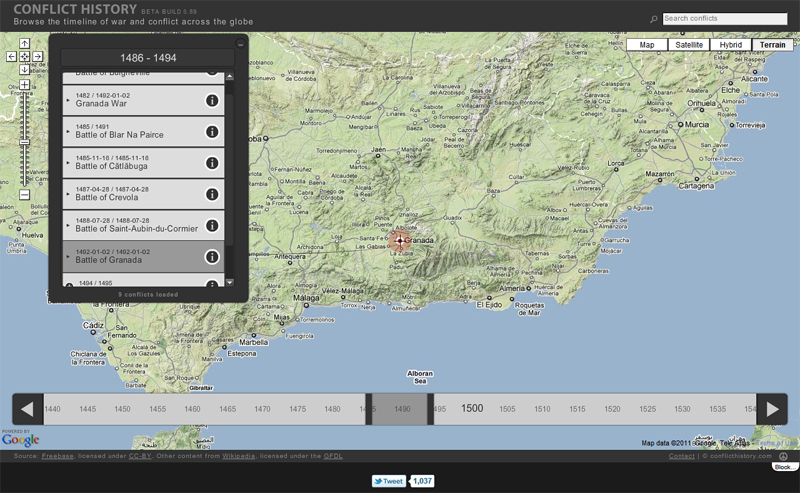Click the 1,037 tweet count
This screenshot has height=493, width=800.
(422, 481)
